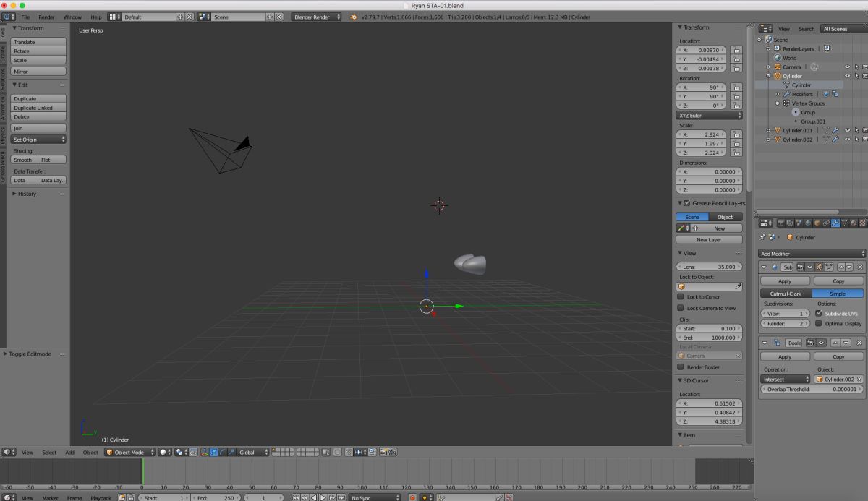Click the 3D view editor type icon
Screen dimensions: 868x501
pyautogui.click(x=9, y=452)
